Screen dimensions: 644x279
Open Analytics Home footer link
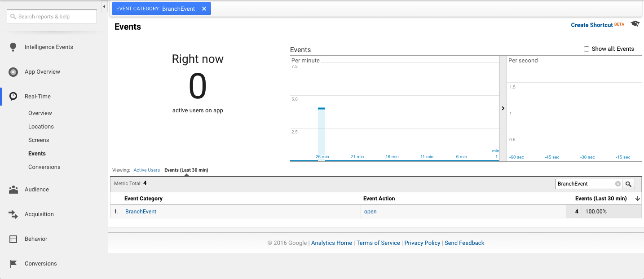331,243
